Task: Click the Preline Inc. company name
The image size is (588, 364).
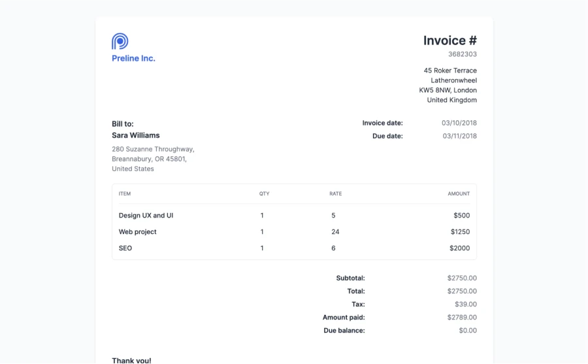Action: (133, 58)
